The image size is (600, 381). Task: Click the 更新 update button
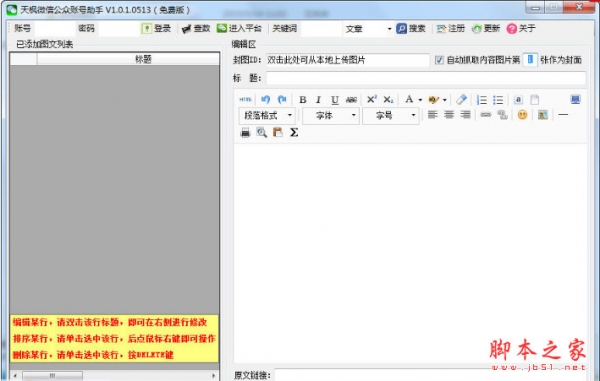click(x=486, y=28)
